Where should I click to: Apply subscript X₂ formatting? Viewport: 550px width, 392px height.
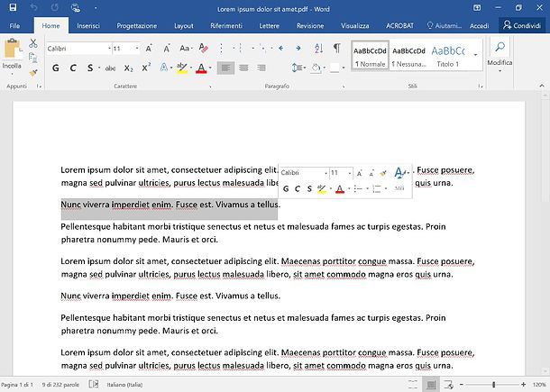click(128, 68)
